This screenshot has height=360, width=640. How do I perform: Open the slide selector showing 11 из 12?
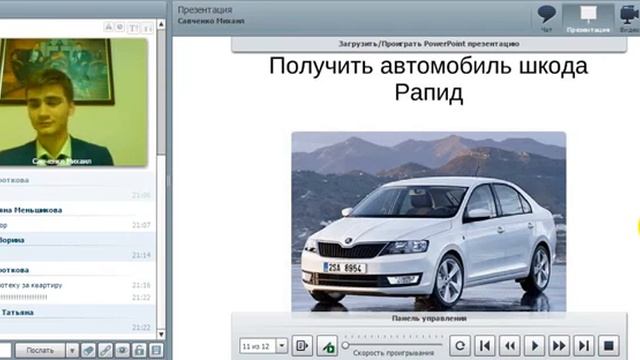(263, 346)
